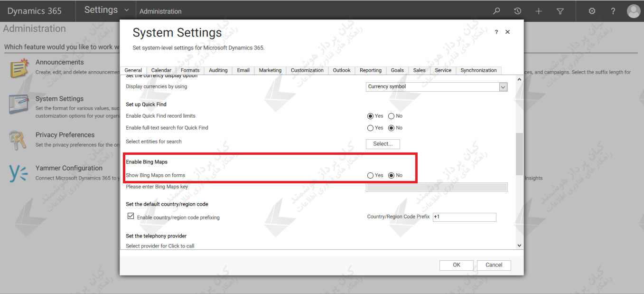Click the dialog scrollbar down arrow
Image resolution: width=644 pixels, height=294 pixels.
pyautogui.click(x=519, y=246)
